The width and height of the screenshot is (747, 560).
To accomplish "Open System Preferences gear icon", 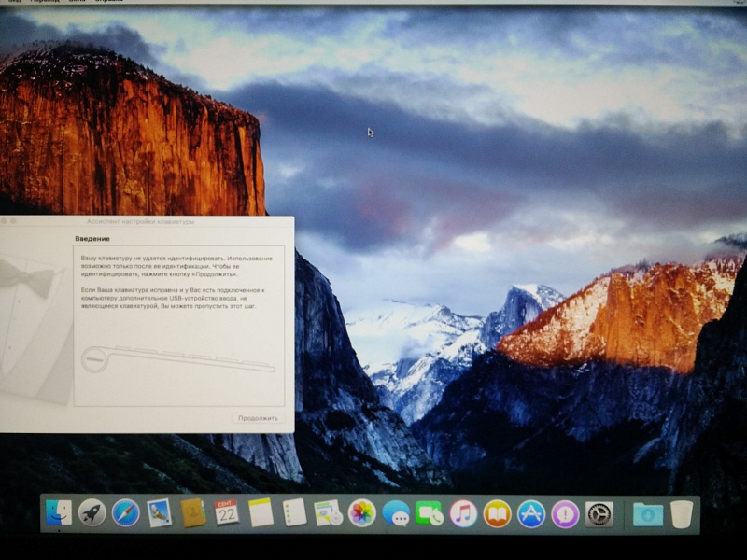I will click(x=599, y=514).
